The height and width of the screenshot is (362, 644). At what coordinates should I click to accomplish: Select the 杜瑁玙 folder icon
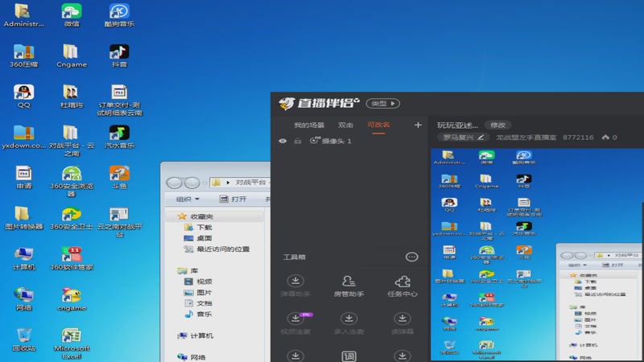[72, 96]
